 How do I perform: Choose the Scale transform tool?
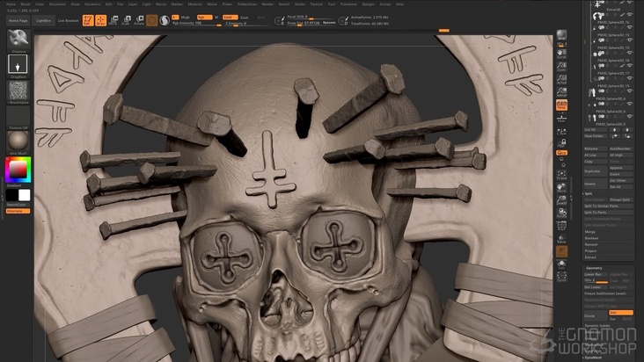point(127,19)
